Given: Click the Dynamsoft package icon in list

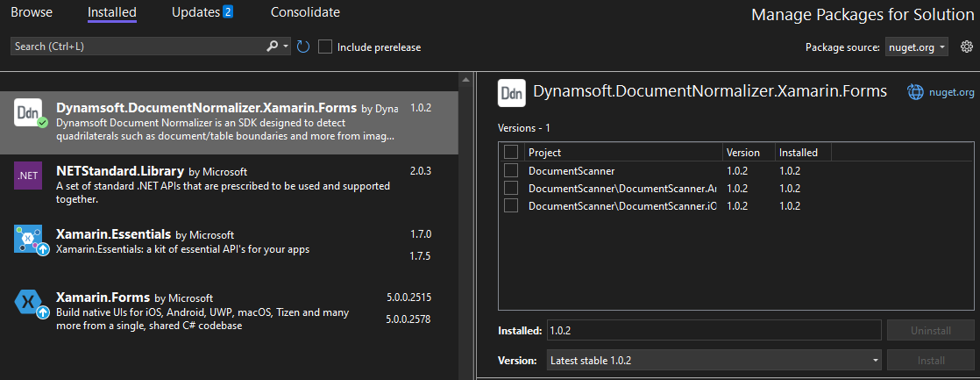Looking at the screenshot, I should tap(28, 113).
